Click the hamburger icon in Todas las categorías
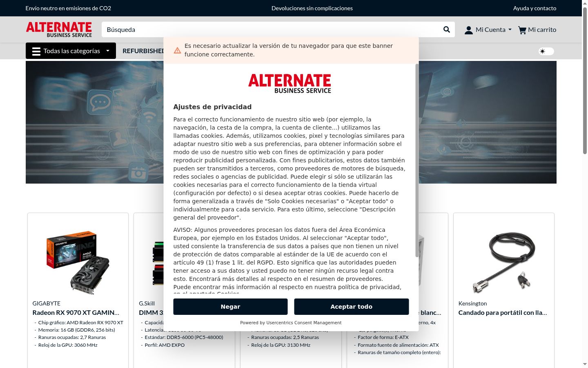Image resolution: width=588 pixels, height=368 pixels. click(x=36, y=51)
